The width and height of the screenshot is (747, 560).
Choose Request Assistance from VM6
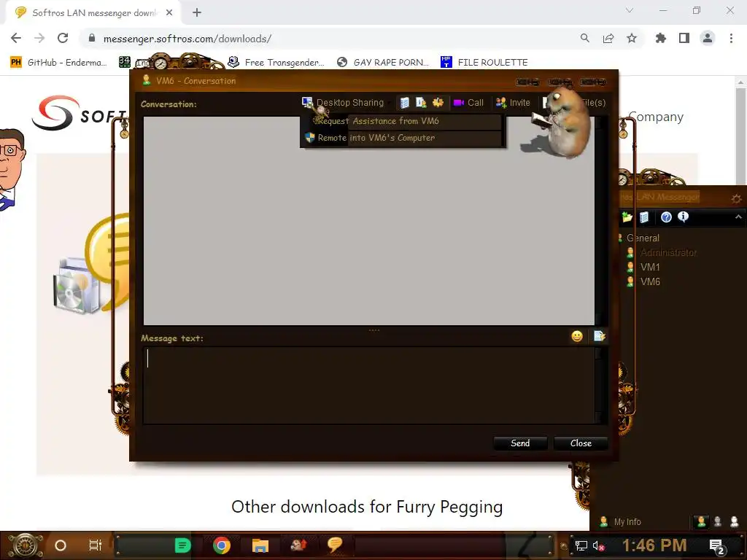402,121
